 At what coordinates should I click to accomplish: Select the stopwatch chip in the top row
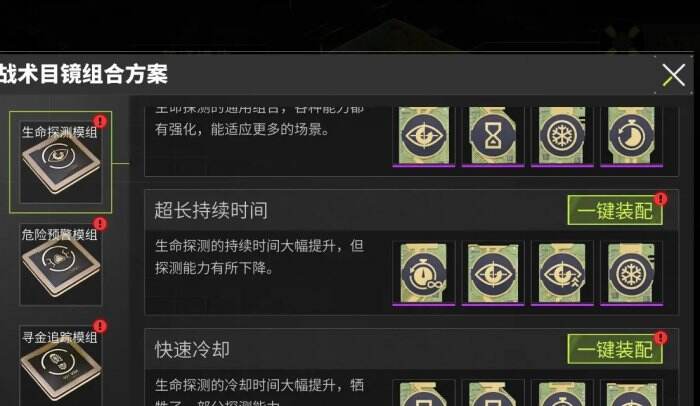coord(632,135)
